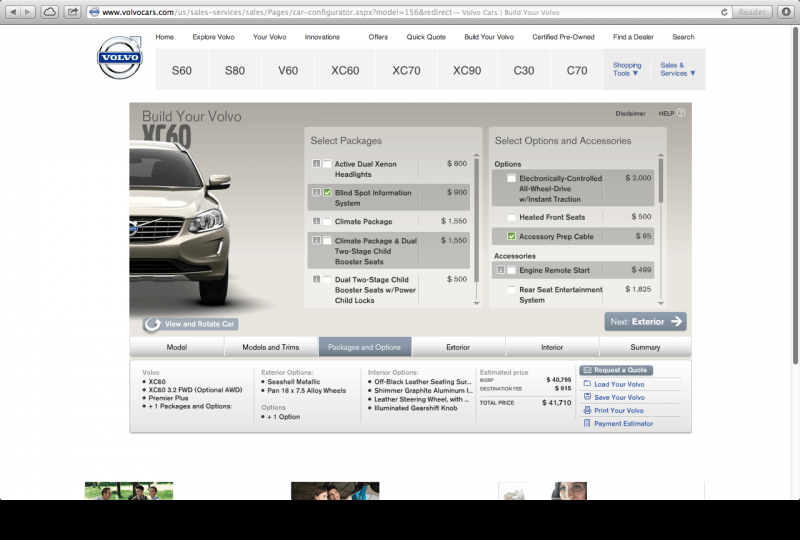Check Climate Package & Dual Two-Stage Child Booster Seats
The width and height of the screenshot is (800, 540).
328,240
